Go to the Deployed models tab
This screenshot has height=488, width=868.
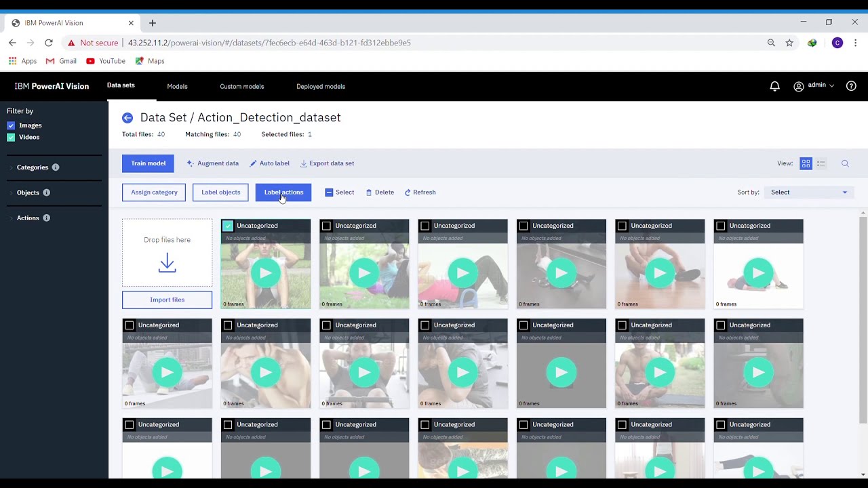321,87
